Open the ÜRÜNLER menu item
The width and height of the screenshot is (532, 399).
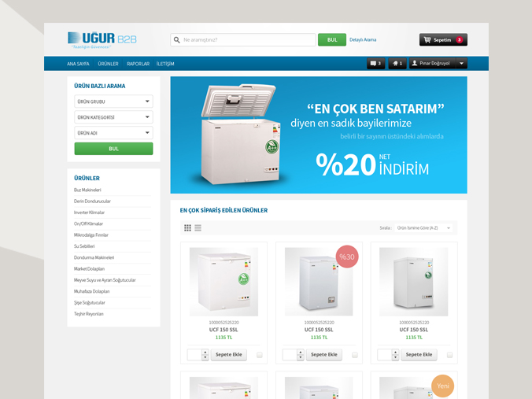coord(109,64)
